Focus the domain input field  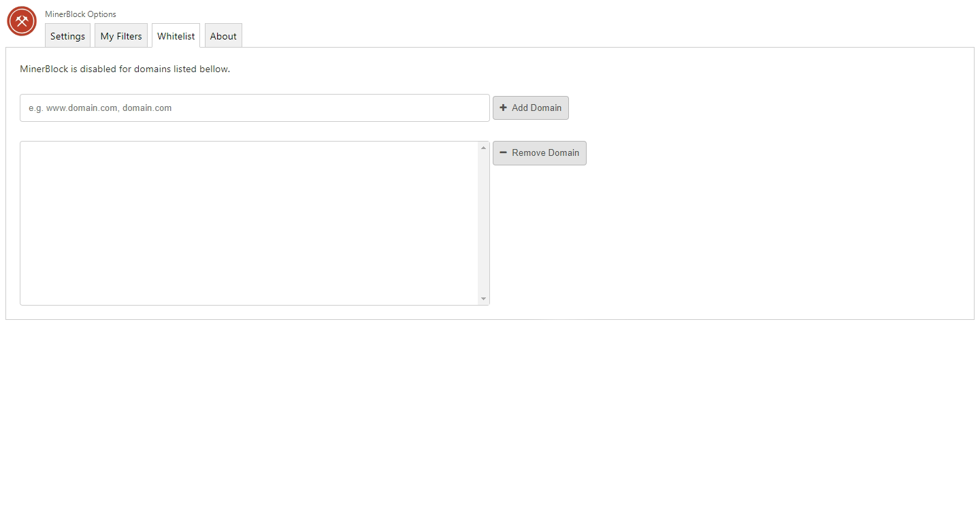pos(255,108)
